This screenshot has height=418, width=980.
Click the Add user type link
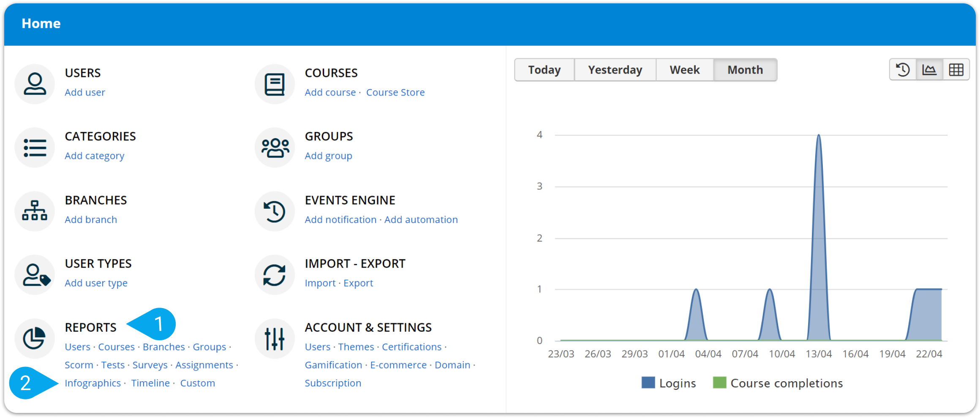pyautogui.click(x=96, y=283)
